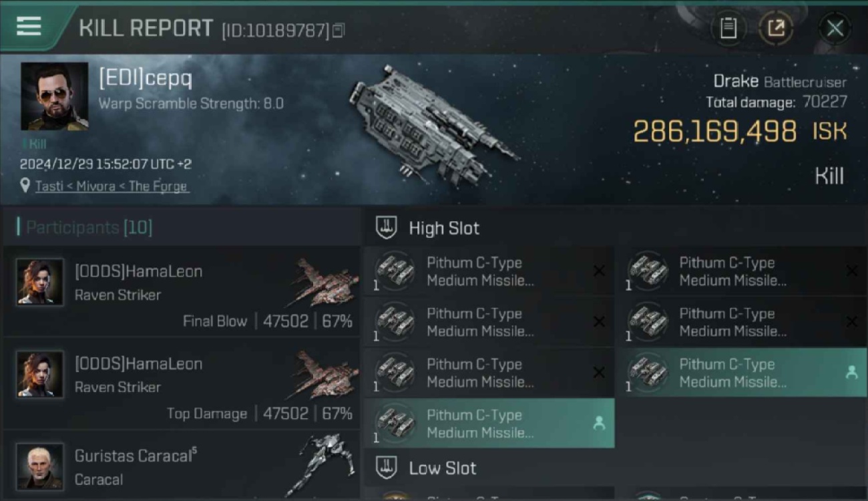Close the kill report window
This screenshot has height=501, width=868.
point(835,28)
